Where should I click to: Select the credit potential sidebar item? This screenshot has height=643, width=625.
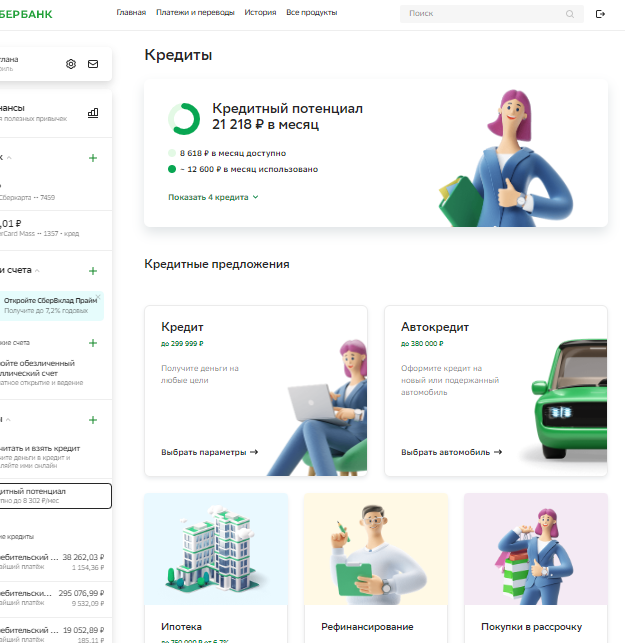[x=55, y=496]
